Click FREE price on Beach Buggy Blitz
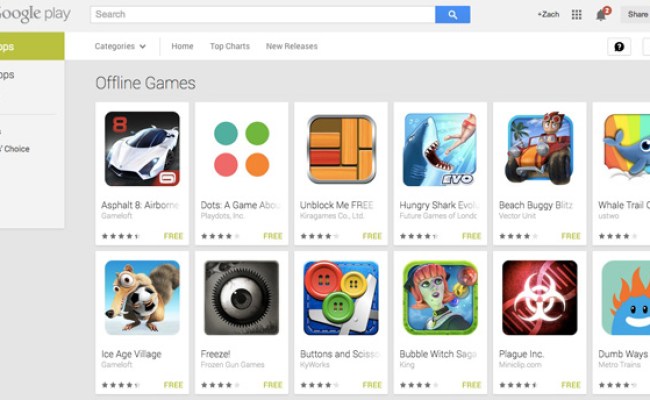Viewport: 650px width, 400px height. tap(571, 236)
